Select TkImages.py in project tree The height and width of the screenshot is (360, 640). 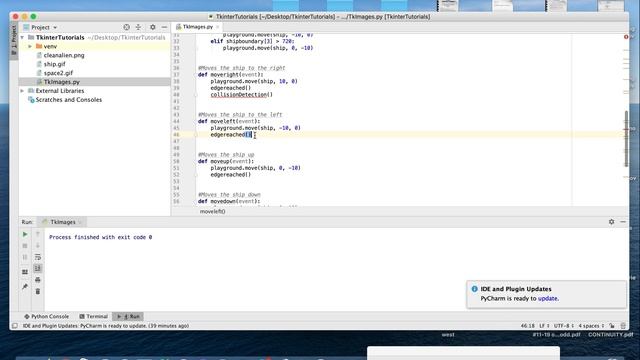pyautogui.click(x=61, y=82)
